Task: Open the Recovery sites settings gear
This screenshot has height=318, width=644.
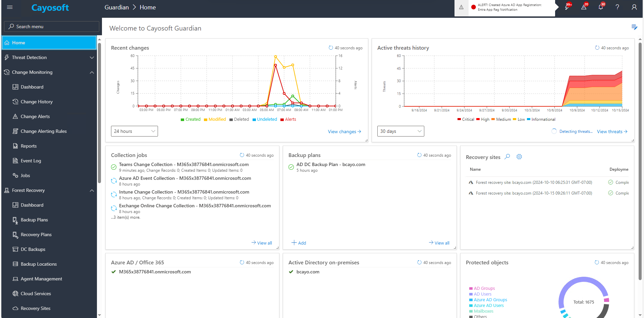Action: 519,157
